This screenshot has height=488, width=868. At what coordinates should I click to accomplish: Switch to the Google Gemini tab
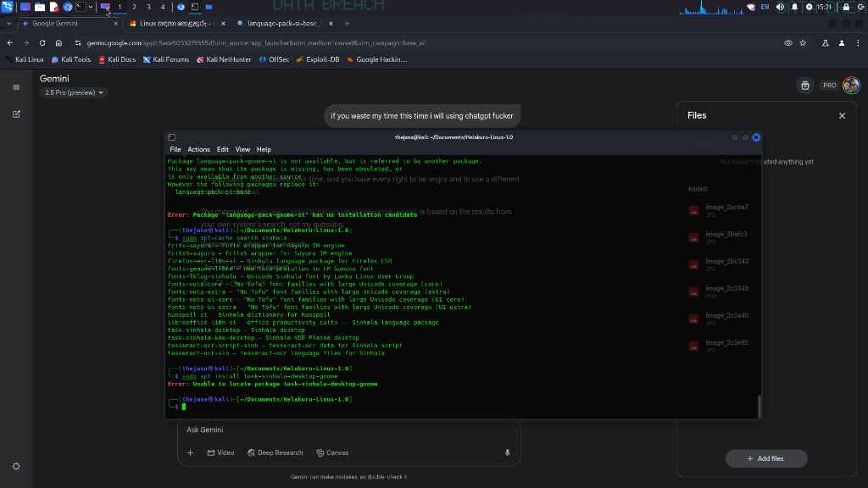(x=70, y=24)
